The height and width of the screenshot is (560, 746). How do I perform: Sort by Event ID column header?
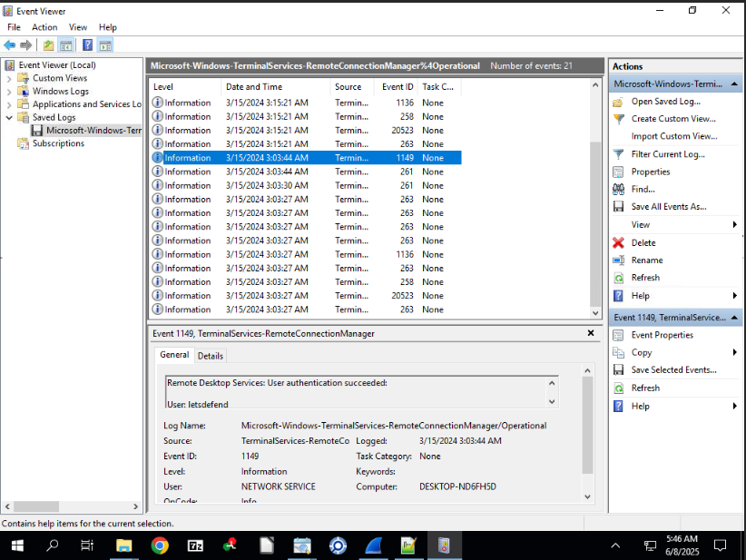[398, 87]
